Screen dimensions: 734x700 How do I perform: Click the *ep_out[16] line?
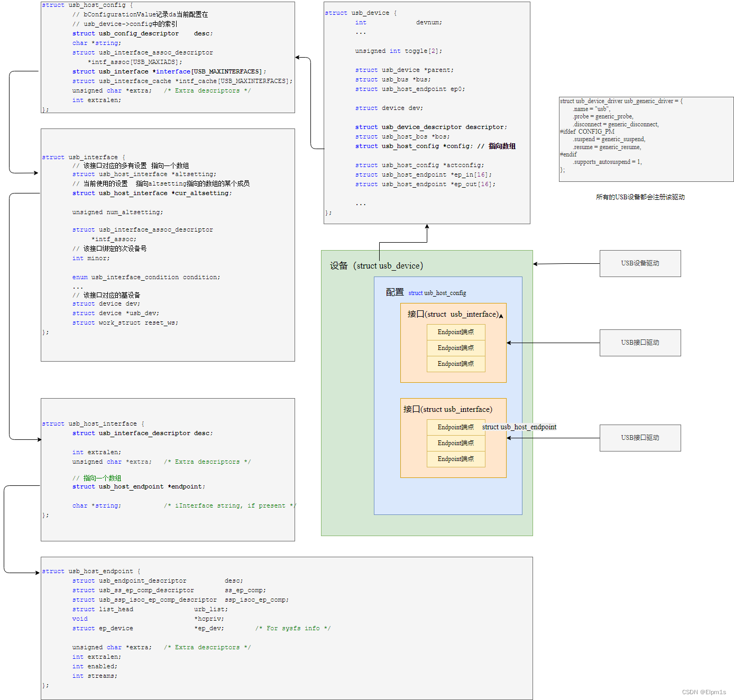(x=425, y=184)
